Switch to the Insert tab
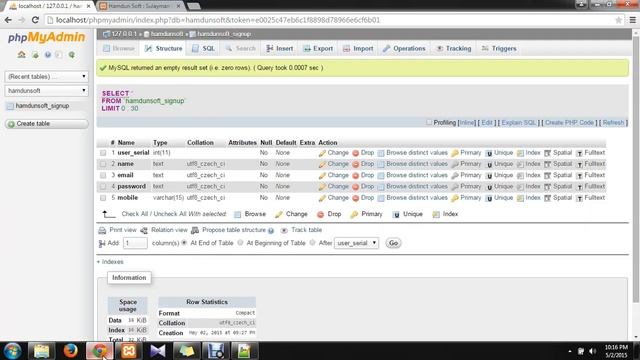The width and height of the screenshot is (640, 360). coord(280,49)
